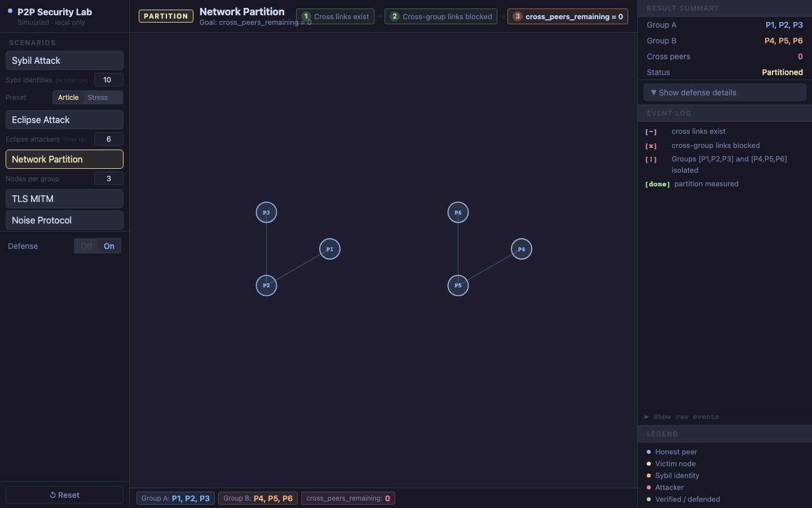Edit the Sybil identities value field
The image size is (812, 508).
click(x=108, y=80)
